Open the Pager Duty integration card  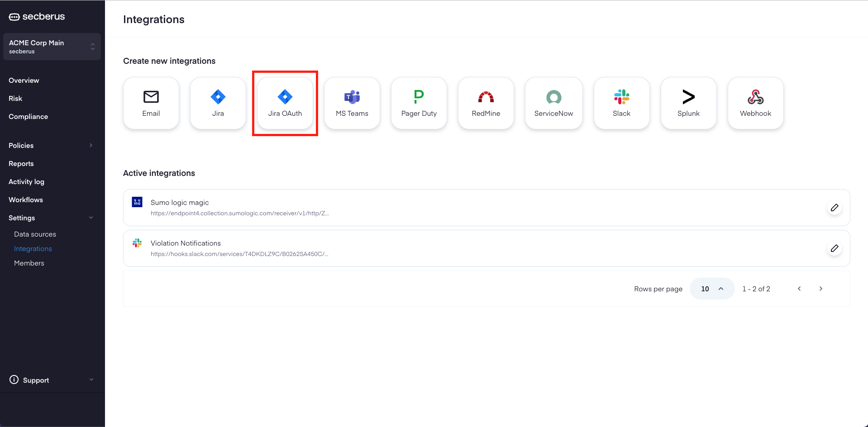pyautogui.click(x=419, y=103)
